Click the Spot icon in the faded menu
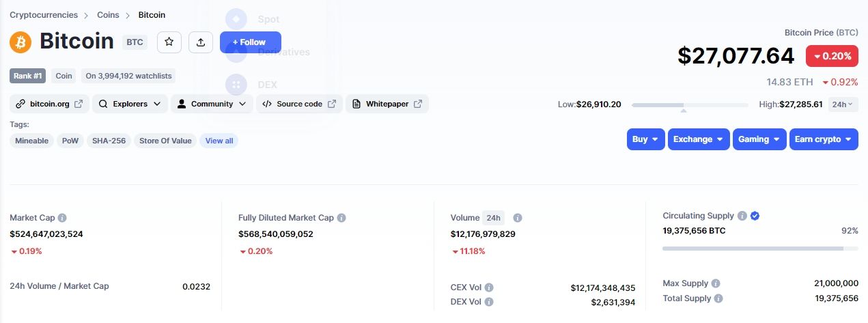Image resolution: width=868 pixels, height=323 pixels. click(x=236, y=19)
